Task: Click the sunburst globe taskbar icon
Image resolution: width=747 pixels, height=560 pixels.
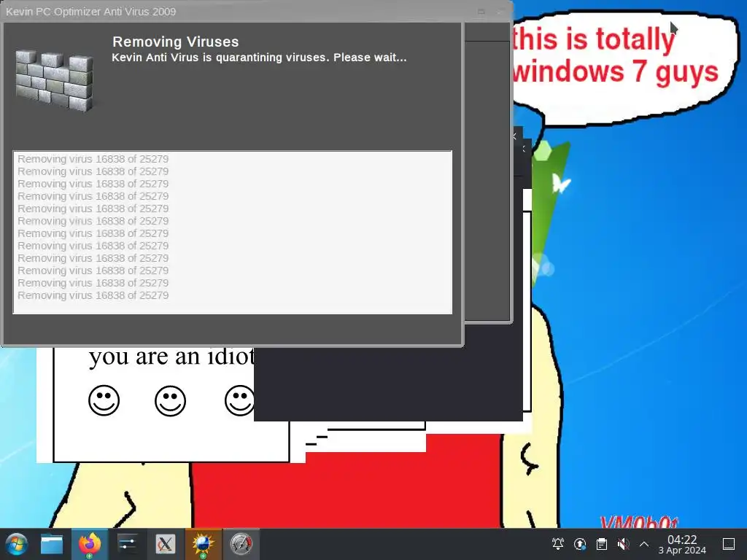Action: [x=204, y=544]
